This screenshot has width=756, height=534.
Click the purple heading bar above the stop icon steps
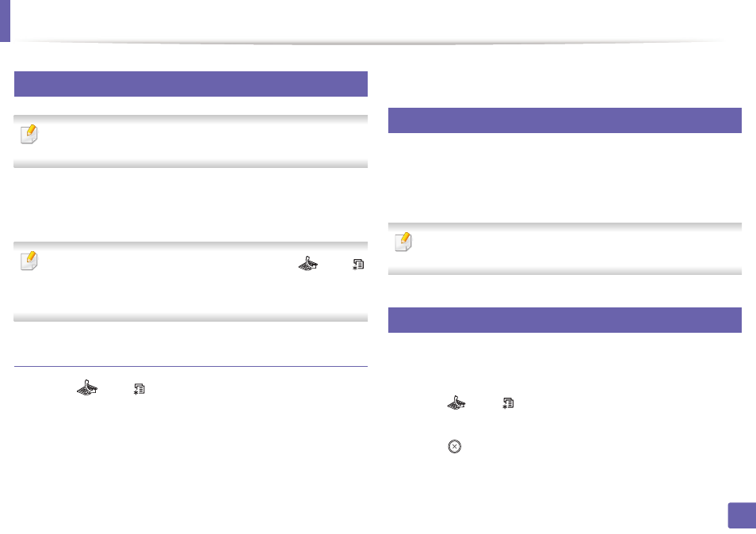tap(564, 319)
